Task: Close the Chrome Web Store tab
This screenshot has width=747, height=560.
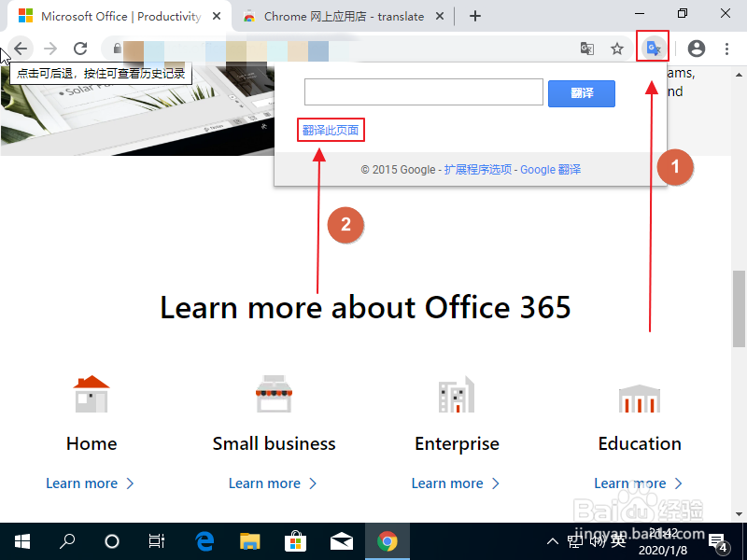Action: (x=440, y=16)
